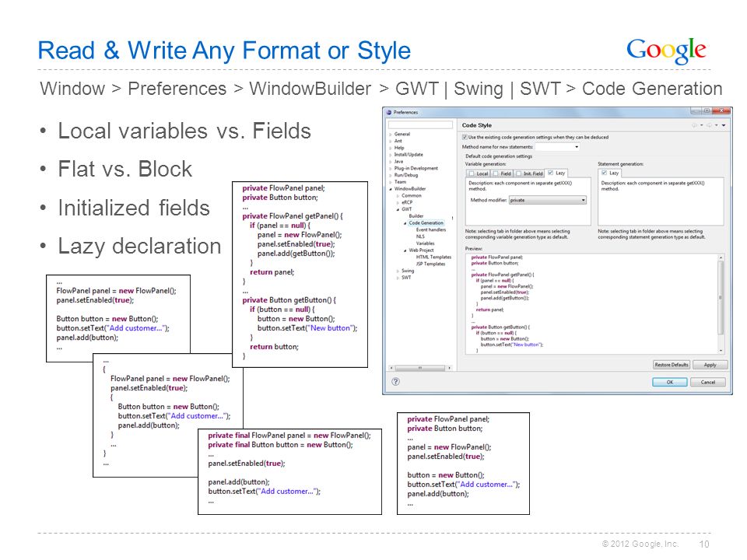747x560 pixels.
Task: Click the back navigation arrow beside Code Style
Action: pyautogui.click(x=694, y=125)
